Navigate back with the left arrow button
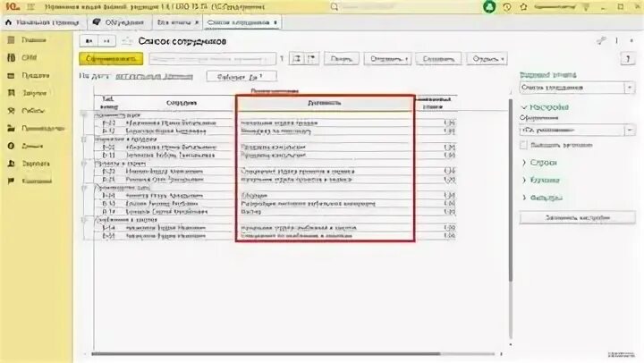 [x=89, y=41]
